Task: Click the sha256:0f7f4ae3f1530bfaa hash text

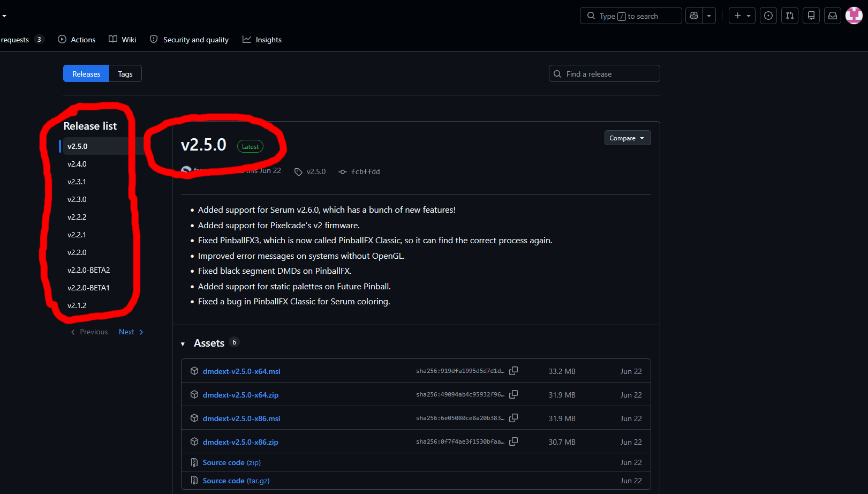Action: (x=460, y=441)
